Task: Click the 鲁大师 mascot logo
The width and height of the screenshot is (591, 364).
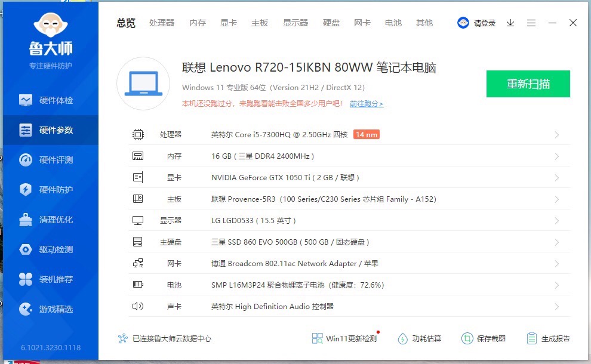Action: pyautogui.click(x=51, y=25)
